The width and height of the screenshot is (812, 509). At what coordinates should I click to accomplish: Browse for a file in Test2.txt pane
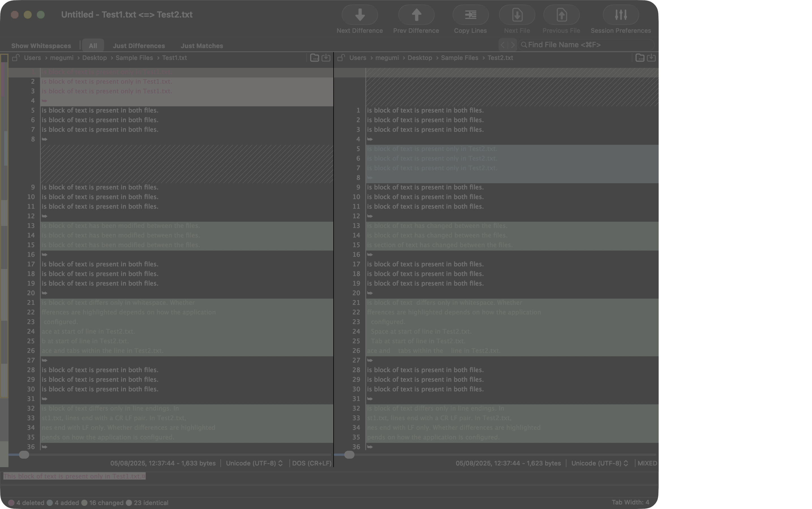640,58
